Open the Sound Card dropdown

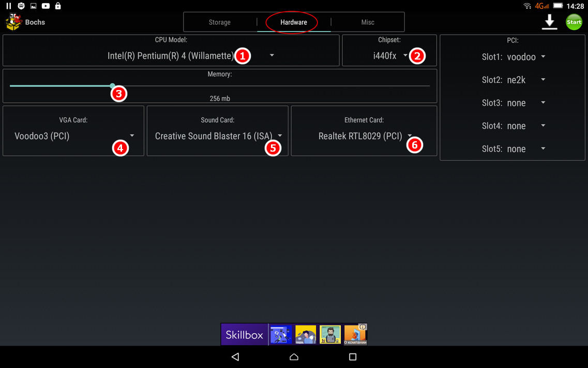[x=218, y=136]
